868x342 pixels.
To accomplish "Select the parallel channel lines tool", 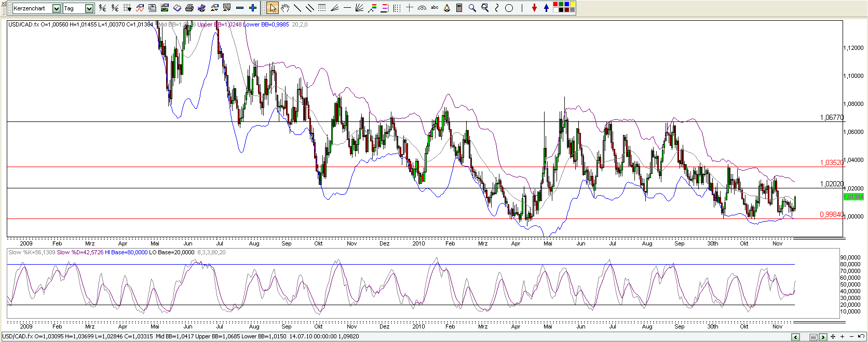I will point(309,8).
